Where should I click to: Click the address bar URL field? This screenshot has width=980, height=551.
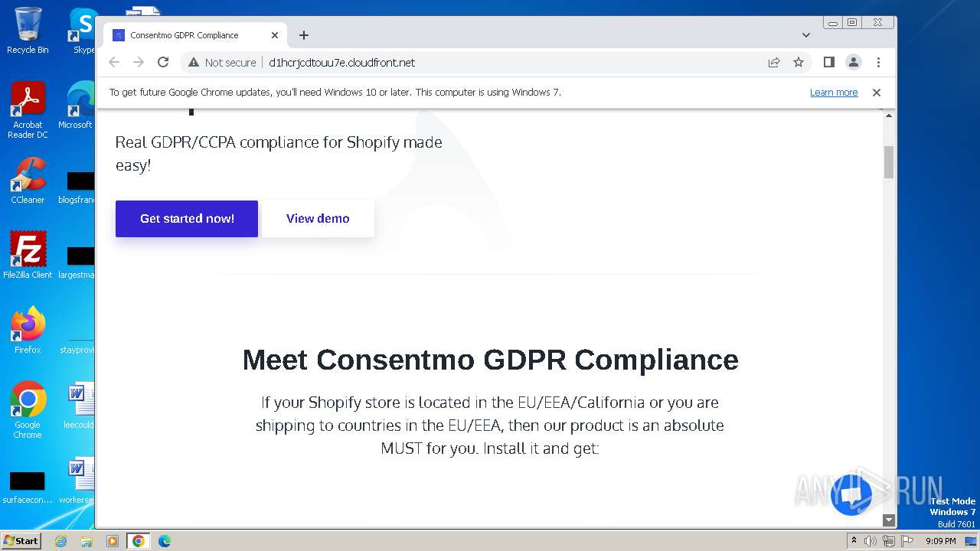click(x=459, y=63)
